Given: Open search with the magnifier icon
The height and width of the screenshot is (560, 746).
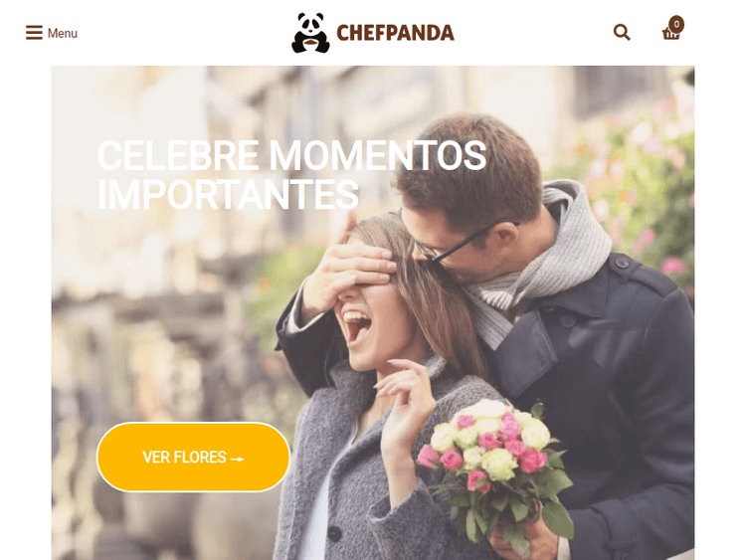Looking at the screenshot, I should point(622,33).
